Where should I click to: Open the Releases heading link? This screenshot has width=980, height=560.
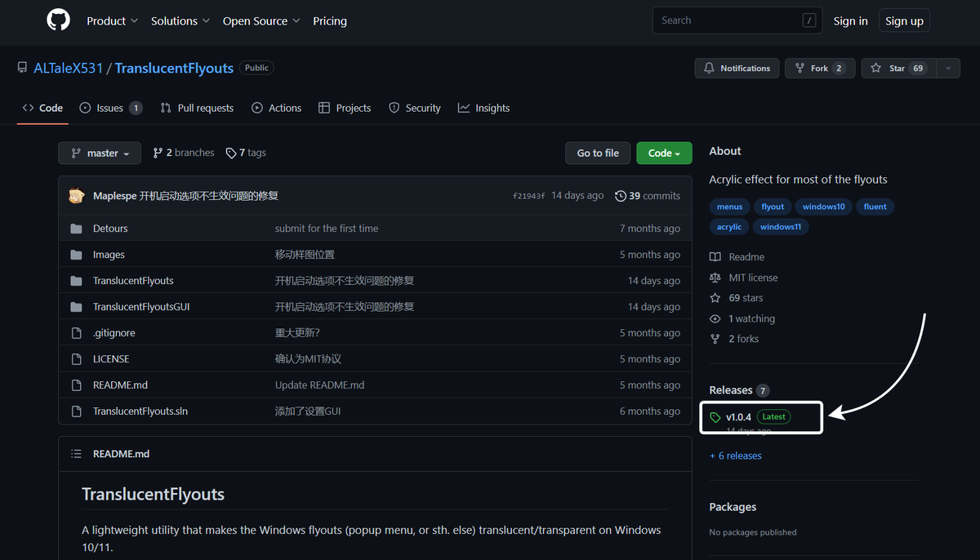[738, 390]
